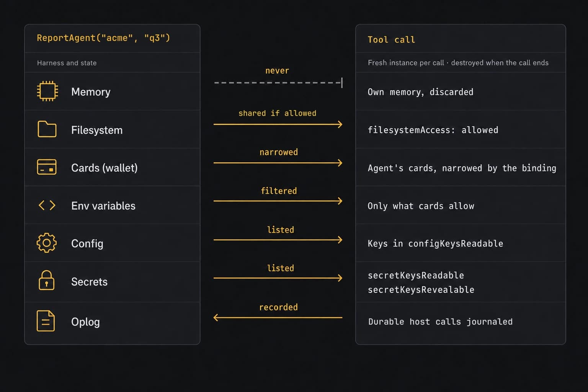The image size is (588, 392).
Task: Click the "recorded" arrow label
Action: tap(278, 307)
